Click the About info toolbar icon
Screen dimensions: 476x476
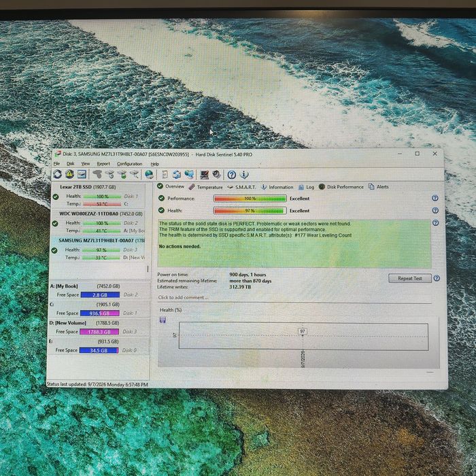point(244,175)
